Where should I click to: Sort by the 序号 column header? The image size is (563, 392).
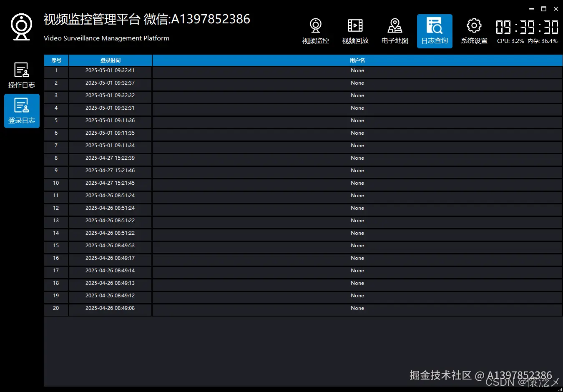click(x=56, y=60)
